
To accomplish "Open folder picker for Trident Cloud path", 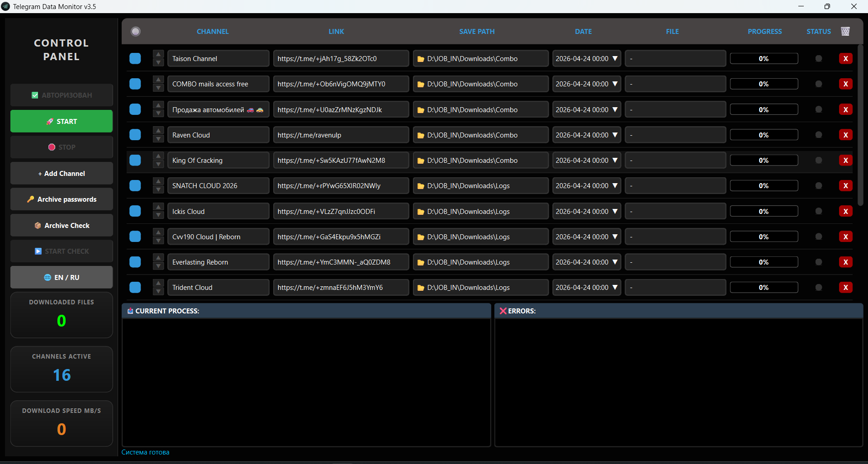I will point(421,288).
